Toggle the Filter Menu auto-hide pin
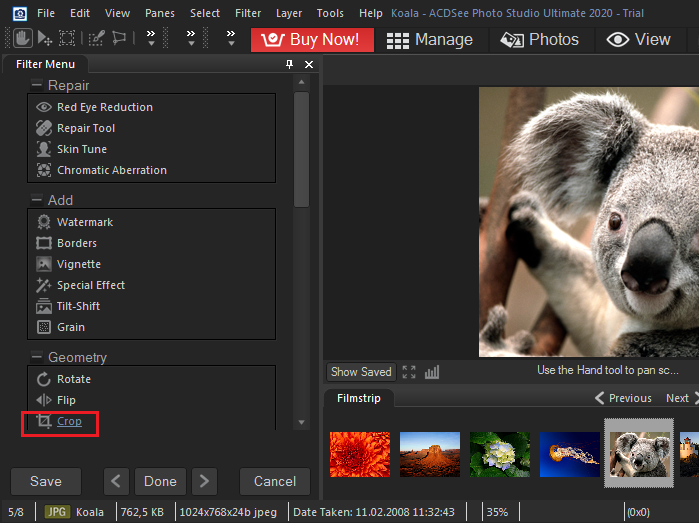This screenshot has height=523, width=699. coord(290,64)
